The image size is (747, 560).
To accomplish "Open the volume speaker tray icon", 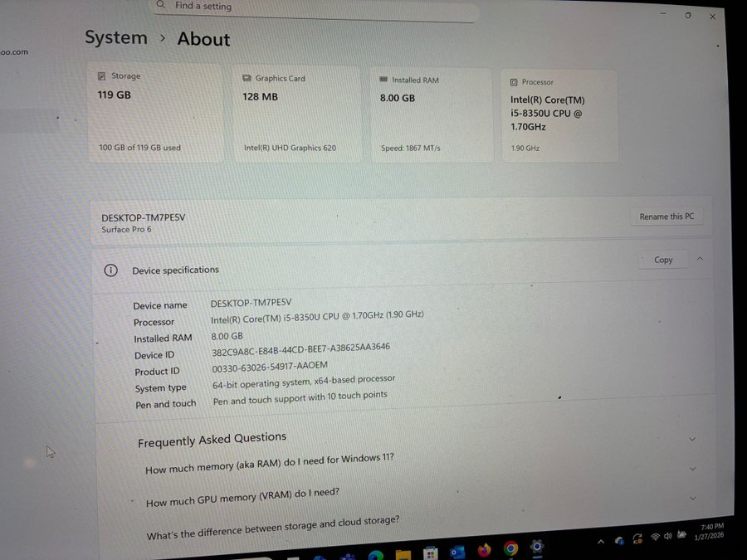I will tap(669, 536).
